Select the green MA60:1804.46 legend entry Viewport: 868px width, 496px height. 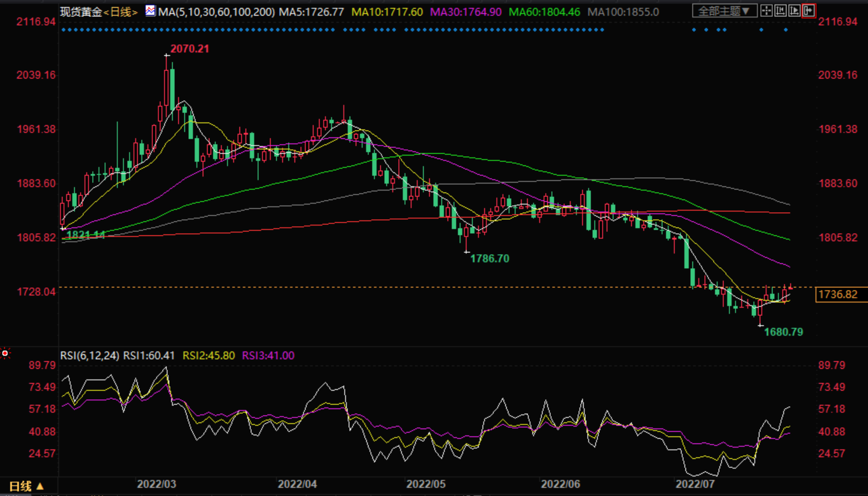point(544,12)
